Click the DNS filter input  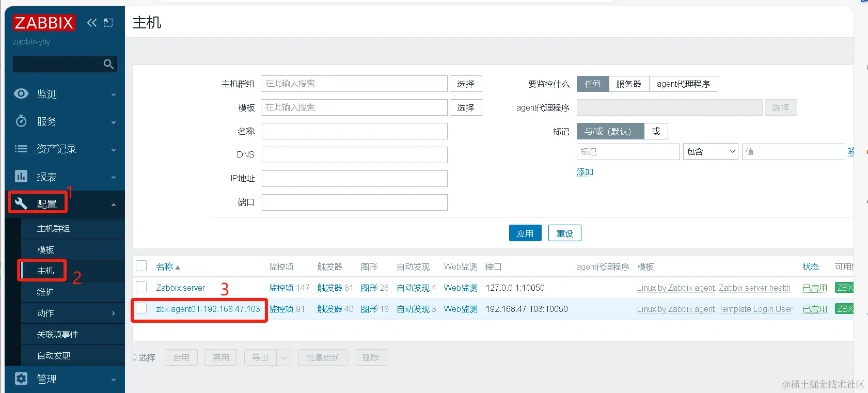click(355, 155)
